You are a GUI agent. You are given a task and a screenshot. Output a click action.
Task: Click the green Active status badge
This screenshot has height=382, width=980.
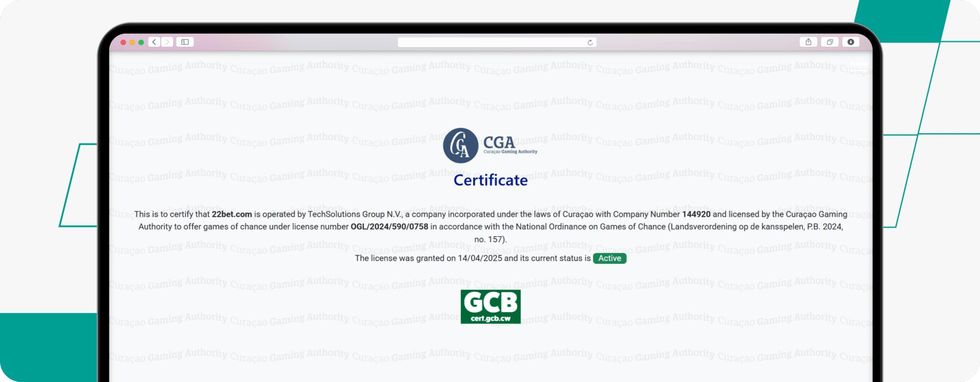[x=610, y=258]
